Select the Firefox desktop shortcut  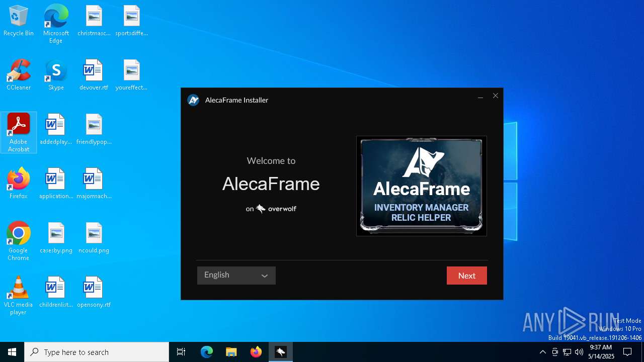tap(19, 184)
